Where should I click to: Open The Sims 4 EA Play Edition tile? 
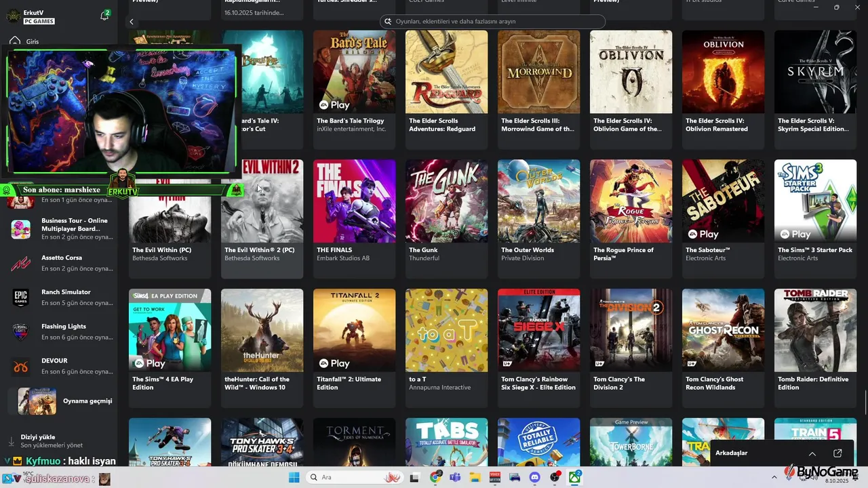[x=170, y=348]
